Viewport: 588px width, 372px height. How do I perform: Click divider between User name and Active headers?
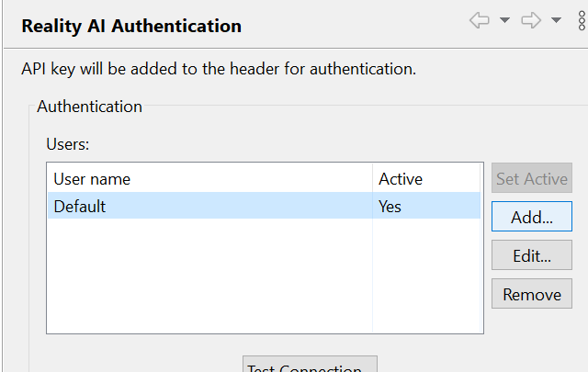[x=372, y=179]
